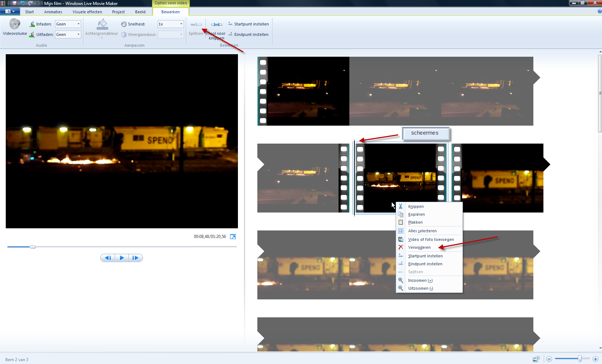Step to the next frame
The height and width of the screenshot is (364, 602).
pos(135,258)
